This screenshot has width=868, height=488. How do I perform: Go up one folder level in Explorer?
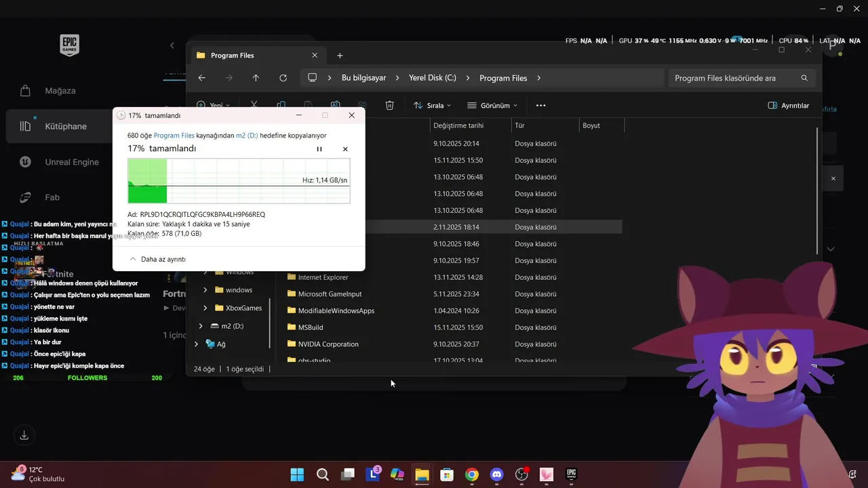(256, 78)
